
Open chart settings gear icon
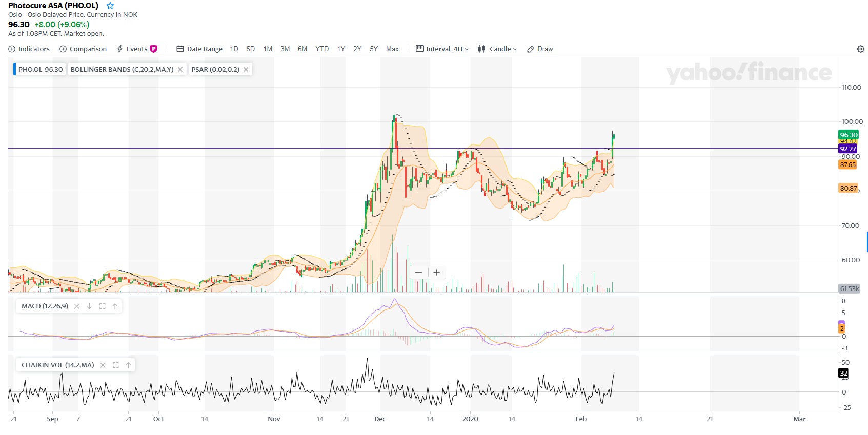coord(860,49)
